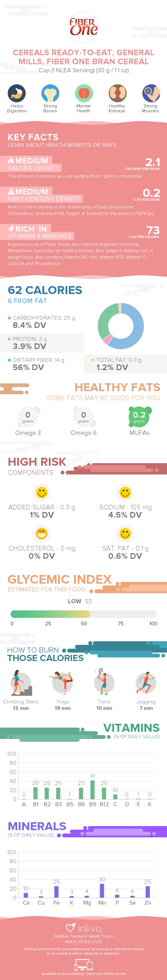
Task: Click the Mn mineral bar
Action: coord(102,891)
